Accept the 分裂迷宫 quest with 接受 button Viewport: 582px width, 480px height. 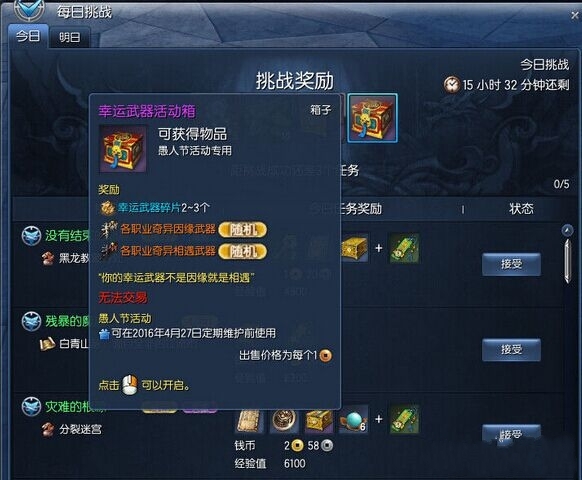(511, 434)
